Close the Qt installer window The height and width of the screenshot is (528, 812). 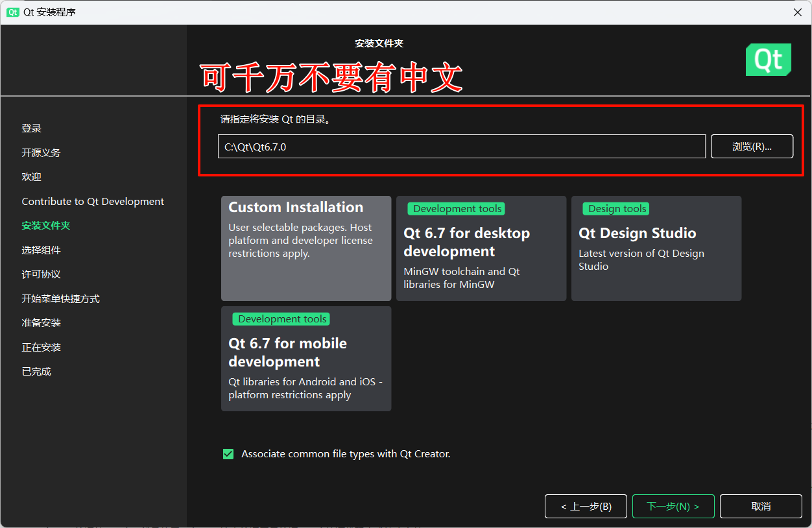(x=797, y=12)
